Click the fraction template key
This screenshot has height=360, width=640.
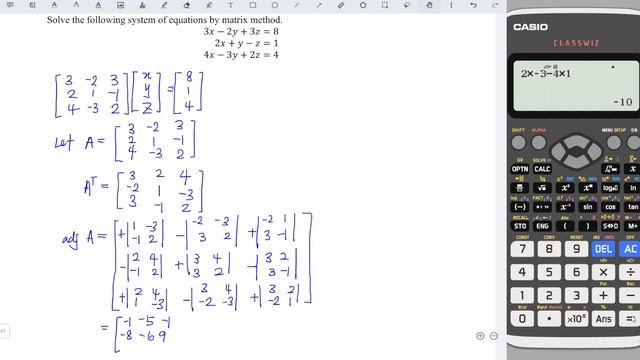pyautogui.click(x=520, y=188)
